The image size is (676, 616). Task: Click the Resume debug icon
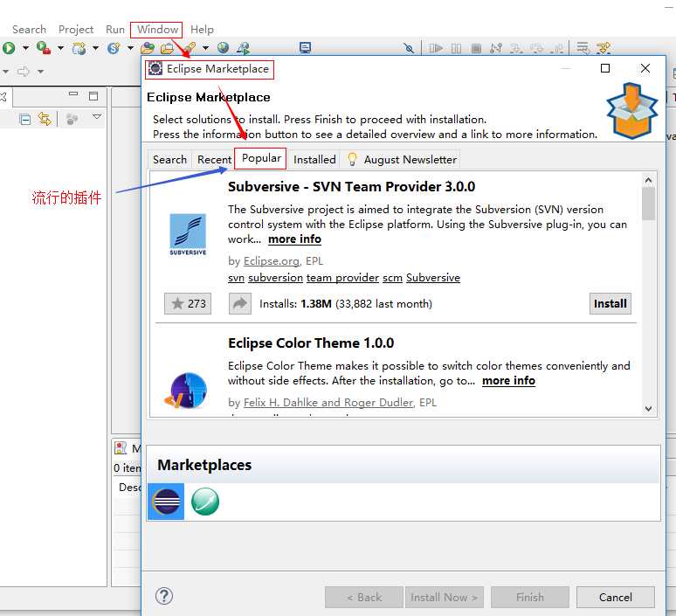(436, 48)
